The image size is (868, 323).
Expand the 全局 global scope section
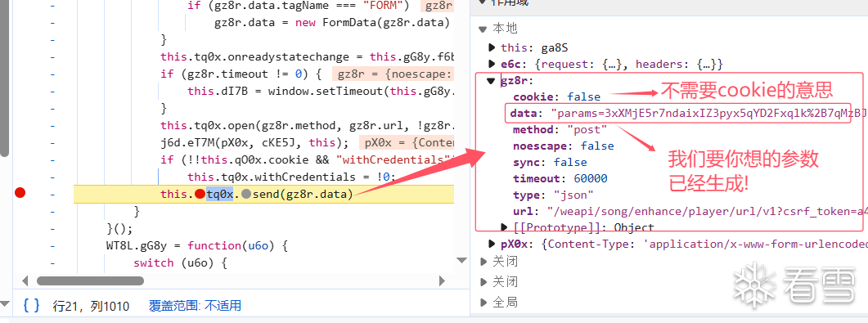483,303
